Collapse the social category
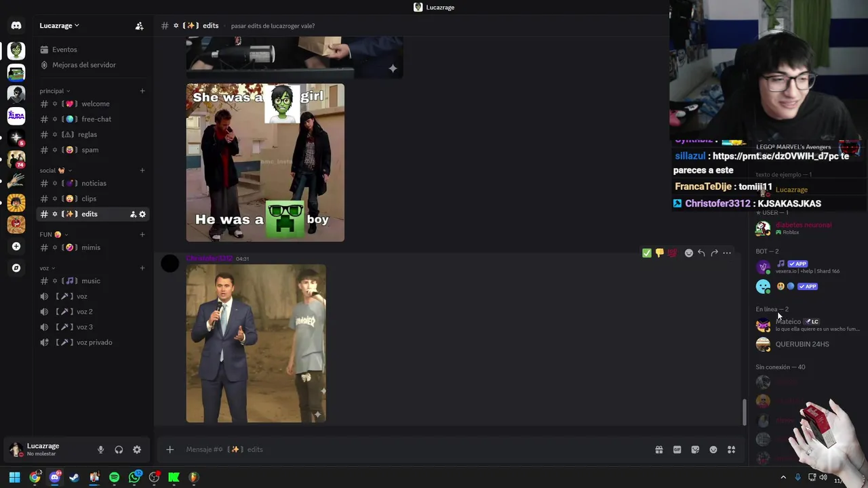868x488 pixels. [x=56, y=170]
